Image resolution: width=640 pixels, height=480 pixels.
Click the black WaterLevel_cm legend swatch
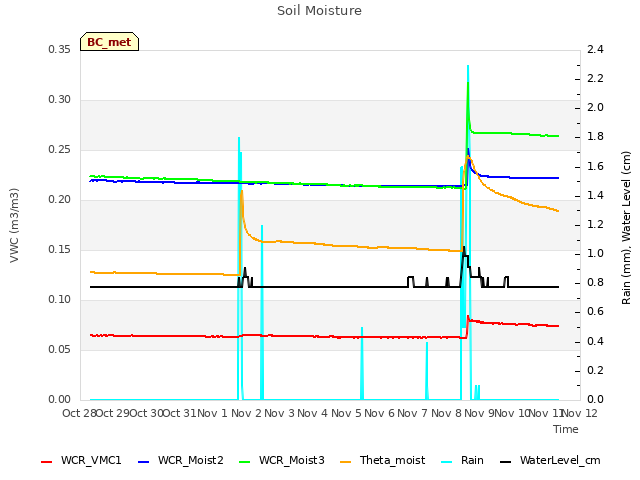point(505,462)
